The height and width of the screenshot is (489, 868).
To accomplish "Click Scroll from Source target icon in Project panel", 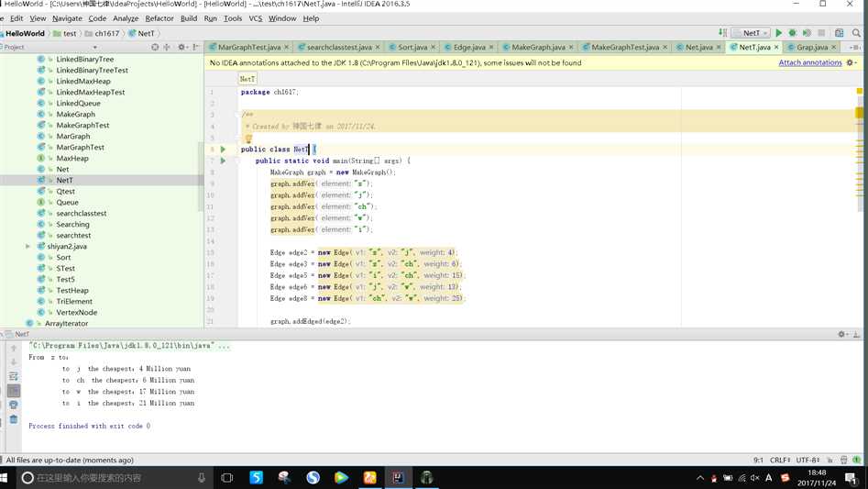I will 155,47.
